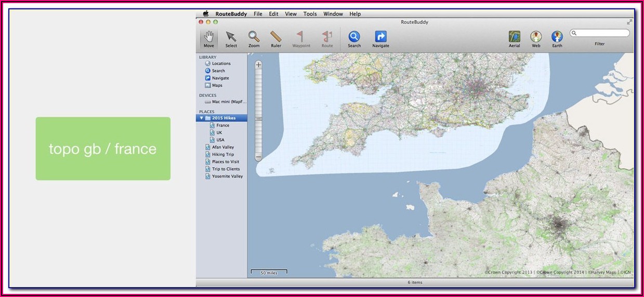Select Yosemite Valley in Places
Viewport: 644px width, 297px height.
[227, 177]
